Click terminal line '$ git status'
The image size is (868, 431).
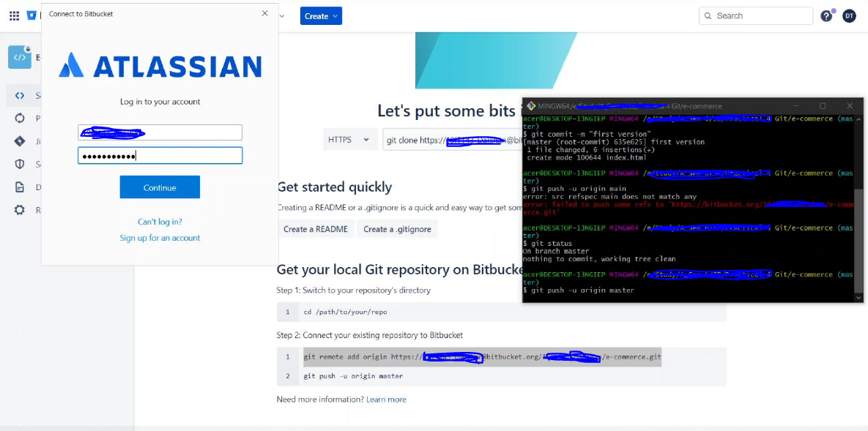coord(547,244)
